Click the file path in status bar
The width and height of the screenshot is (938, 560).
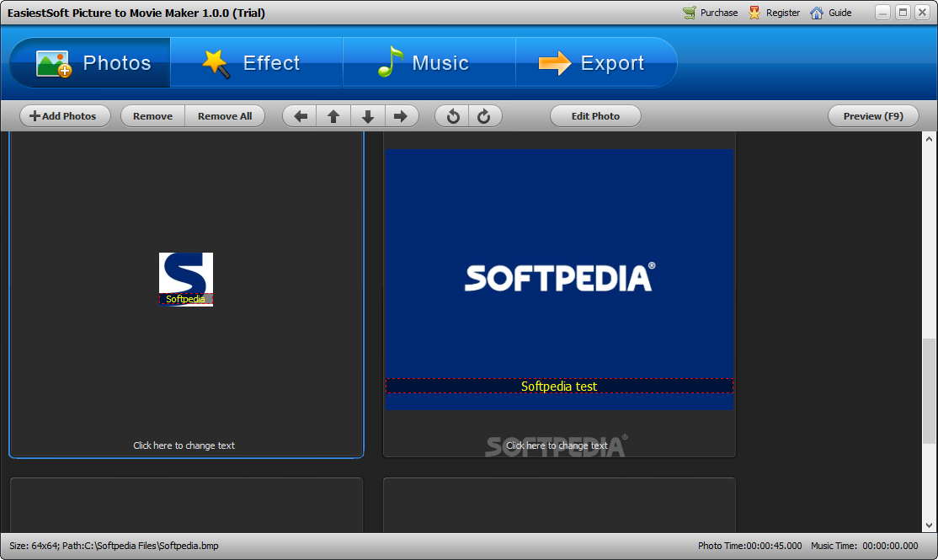140,546
